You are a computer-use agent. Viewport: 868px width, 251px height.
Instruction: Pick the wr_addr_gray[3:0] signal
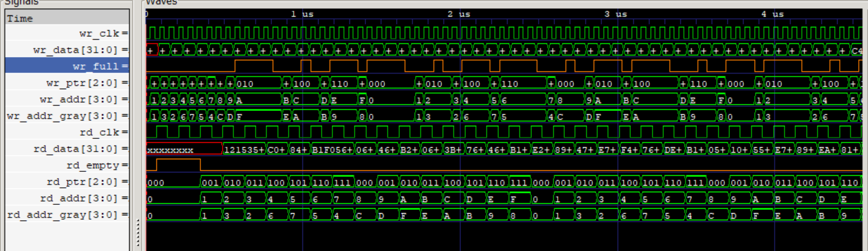coord(62,116)
